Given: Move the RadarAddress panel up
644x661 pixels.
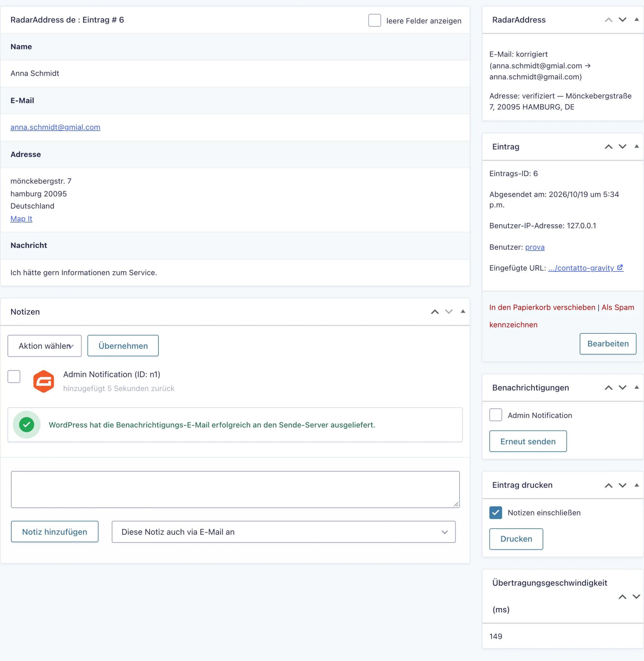Looking at the screenshot, I should pos(609,20).
